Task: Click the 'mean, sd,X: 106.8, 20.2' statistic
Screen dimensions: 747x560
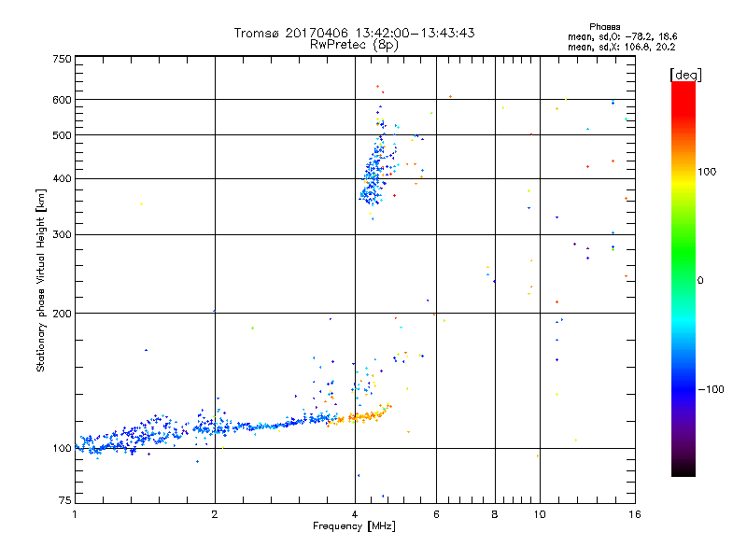Action: pos(621,47)
